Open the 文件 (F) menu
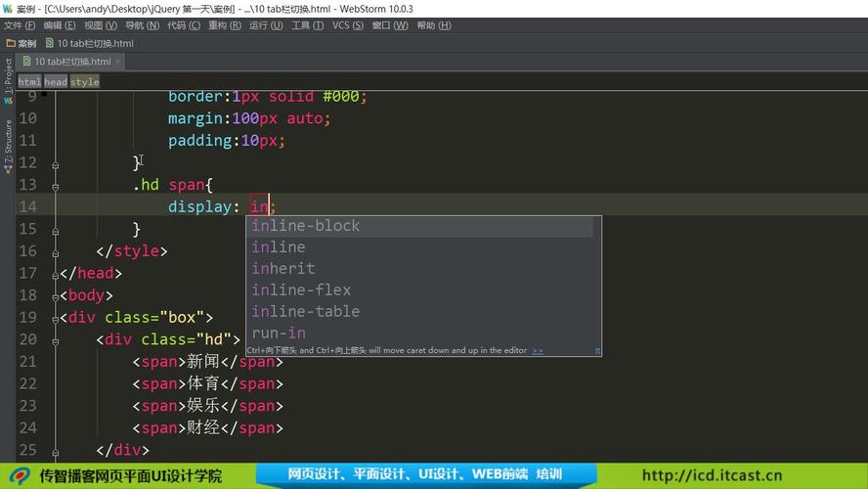 coord(20,25)
